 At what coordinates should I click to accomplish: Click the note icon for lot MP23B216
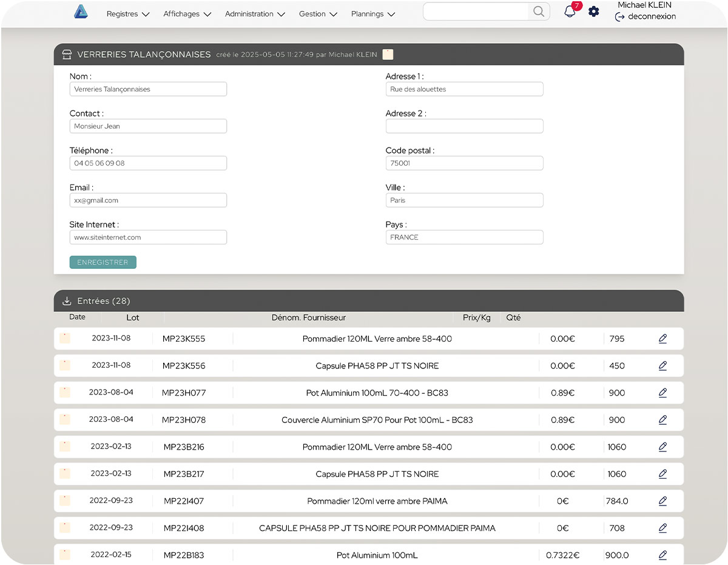tap(65, 447)
